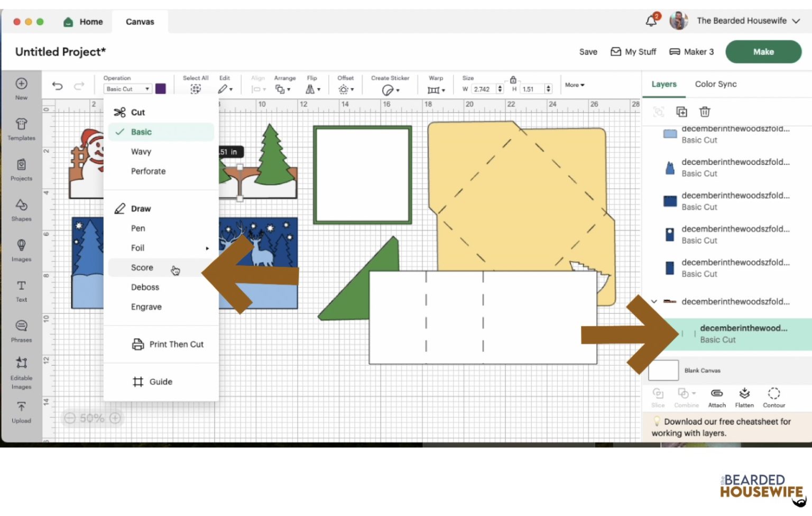Expand the Foil submenu arrow
This screenshot has height=516, width=812.
(207, 248)
